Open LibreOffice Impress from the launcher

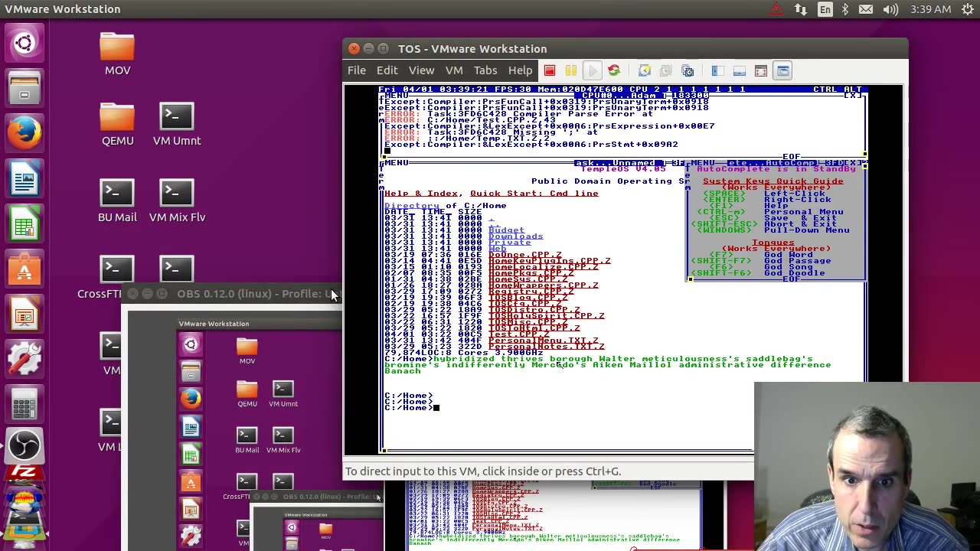click(24, 315)
